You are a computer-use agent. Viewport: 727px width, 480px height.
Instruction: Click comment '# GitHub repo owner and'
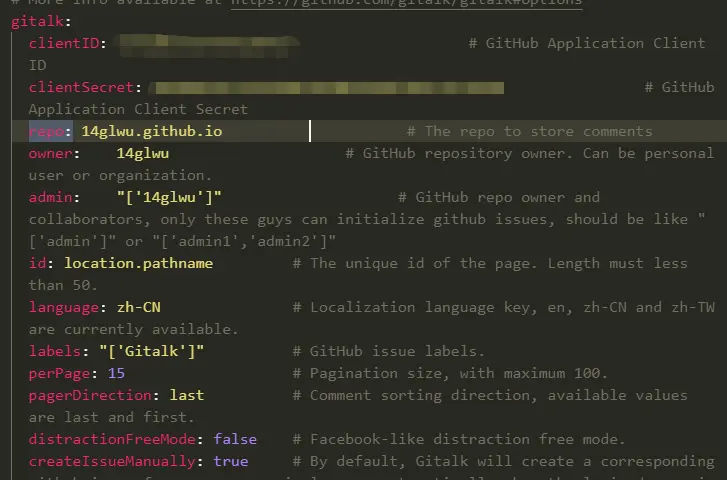point(499,198)
